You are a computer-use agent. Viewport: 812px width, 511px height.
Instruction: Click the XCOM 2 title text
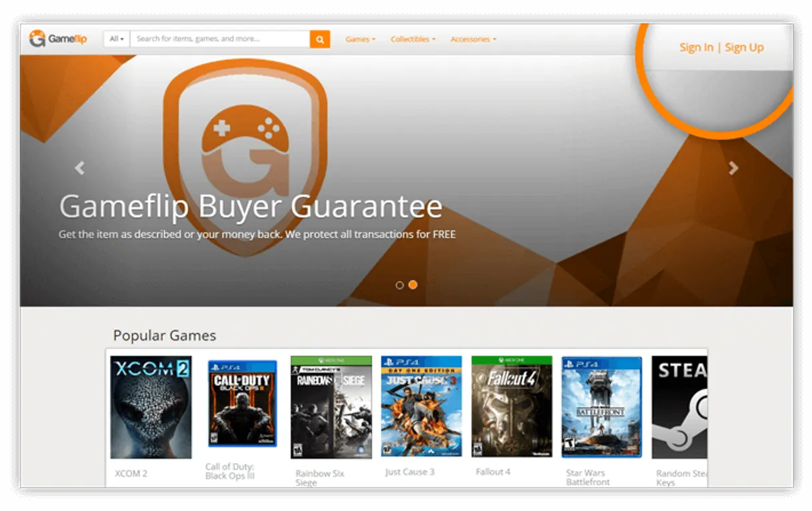(131, 474)
